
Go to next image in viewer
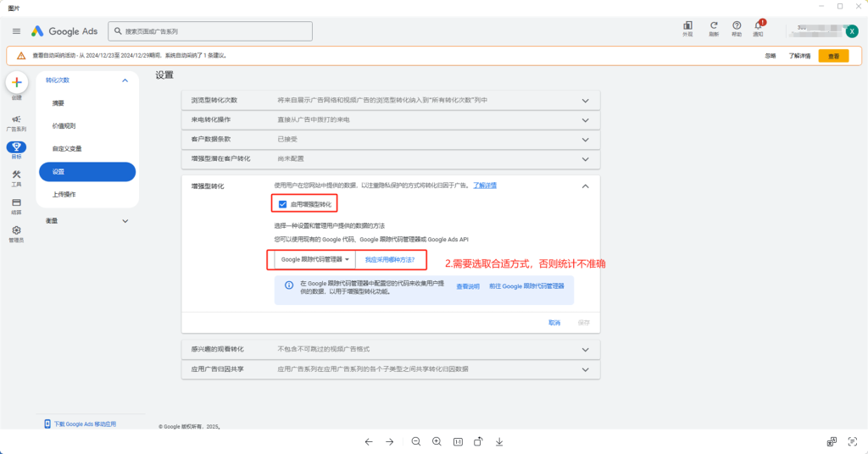390,442
